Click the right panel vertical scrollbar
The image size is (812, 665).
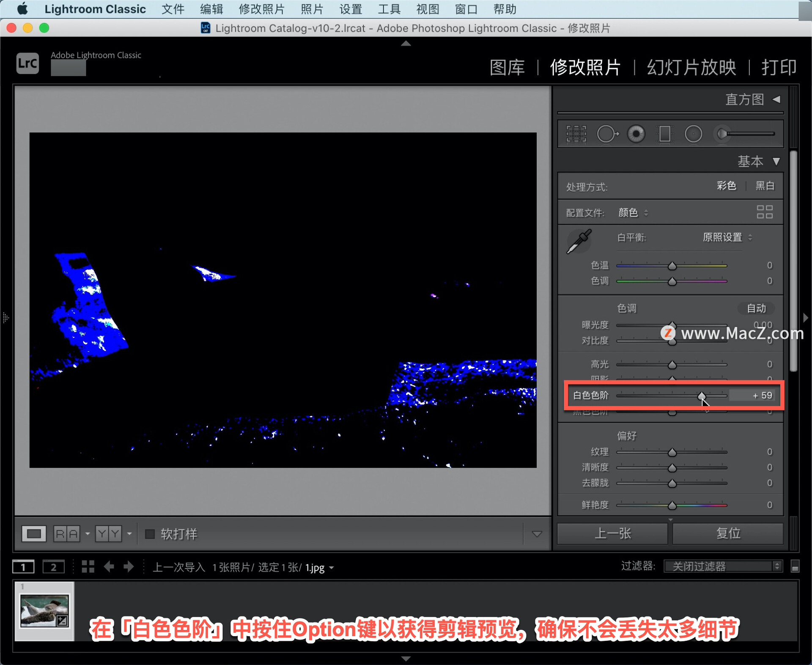[x=794, y=261]
